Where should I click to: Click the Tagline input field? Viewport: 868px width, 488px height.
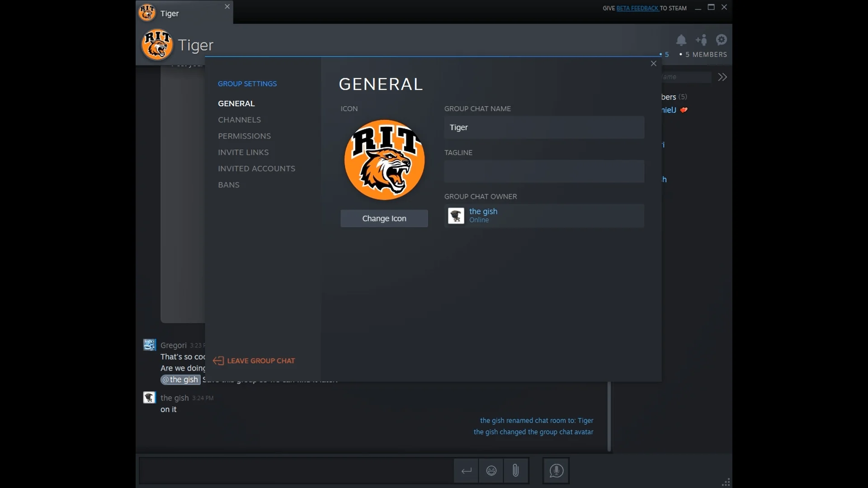544,171
